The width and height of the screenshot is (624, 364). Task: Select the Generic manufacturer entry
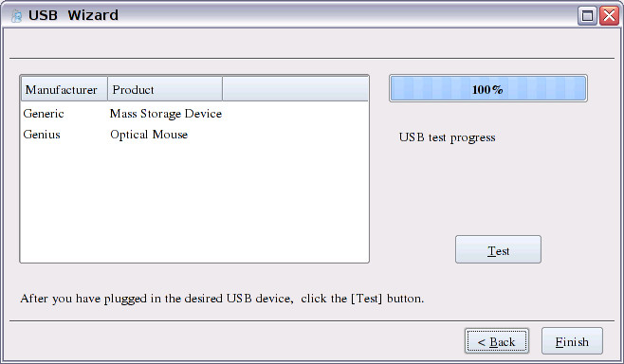pyautogui.click(x=44, y=114)
